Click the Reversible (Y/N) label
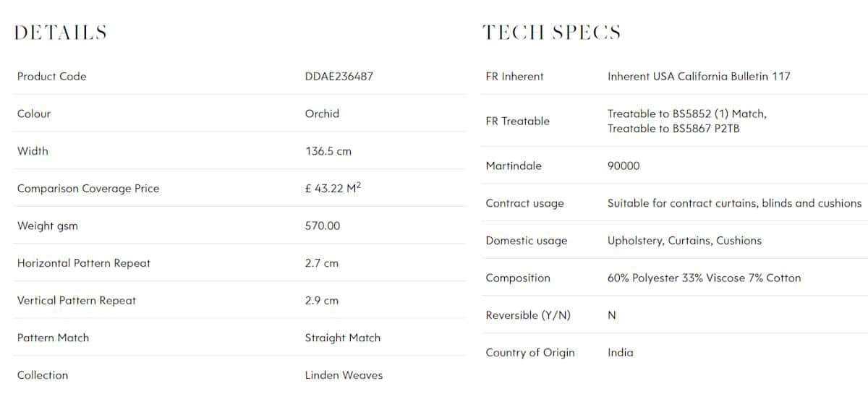 528,315
